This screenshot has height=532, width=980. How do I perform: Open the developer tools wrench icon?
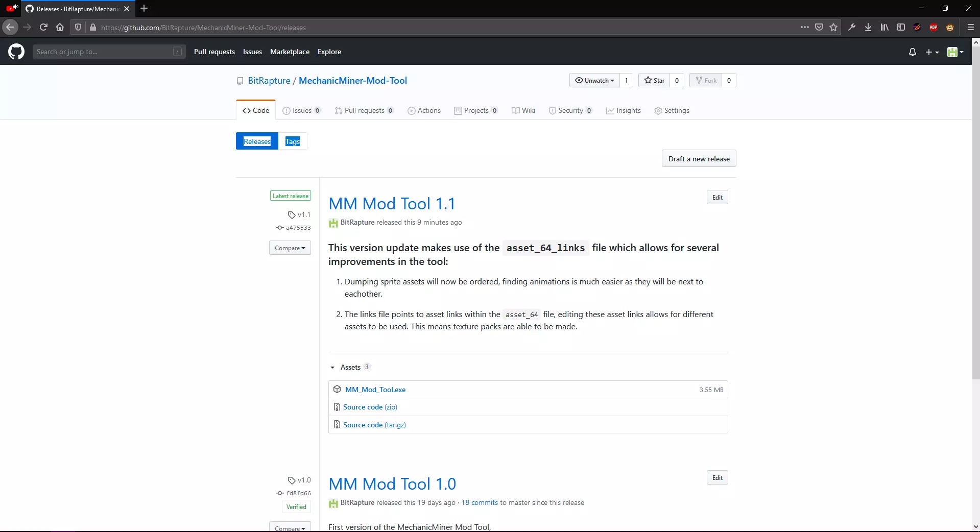click(852, 28)
